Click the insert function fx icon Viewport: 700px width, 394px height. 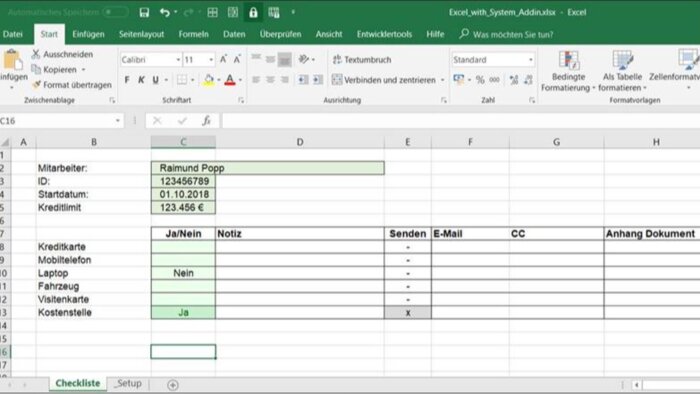[206, 120]
